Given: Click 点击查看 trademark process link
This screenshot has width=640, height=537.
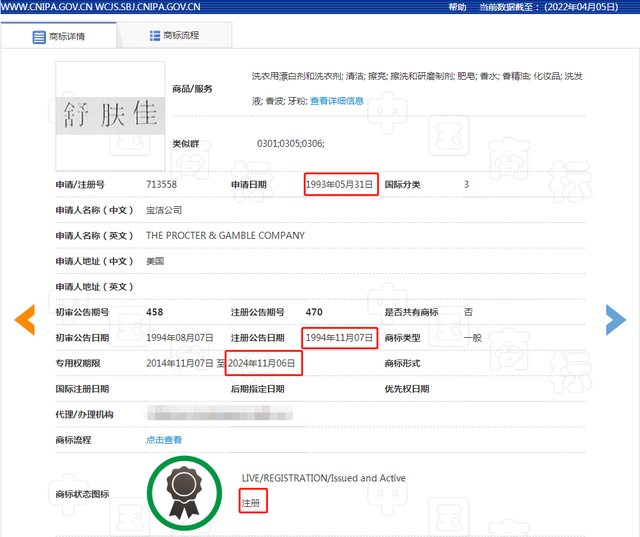Looking at the screenshot, I should click(x=164, y=439).
